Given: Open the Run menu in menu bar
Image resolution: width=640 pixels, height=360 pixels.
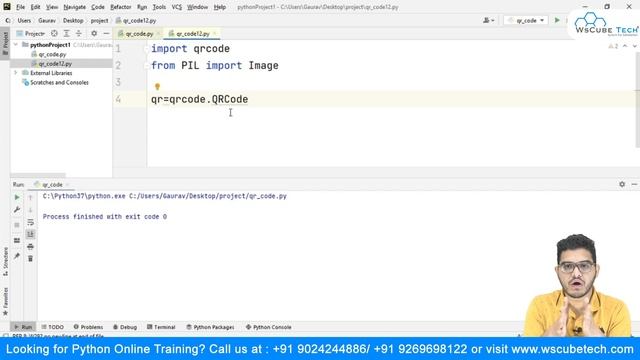Looking at the screenshot, I should [142, 7].
